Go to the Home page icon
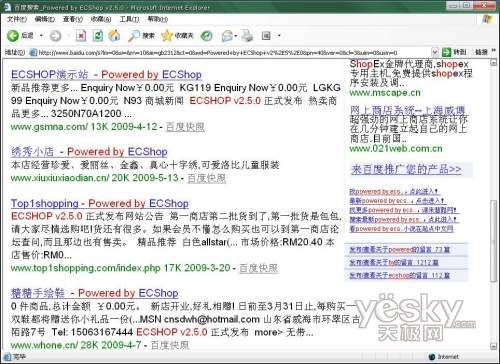Image resolution: width=500 pixels, height=364 pixels. (114, 36)
